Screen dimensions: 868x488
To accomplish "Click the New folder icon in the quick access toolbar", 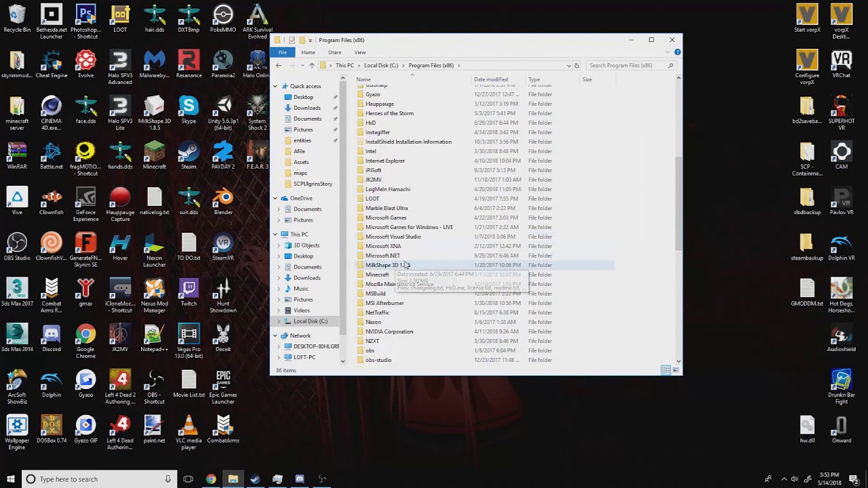I will (303, 40).
